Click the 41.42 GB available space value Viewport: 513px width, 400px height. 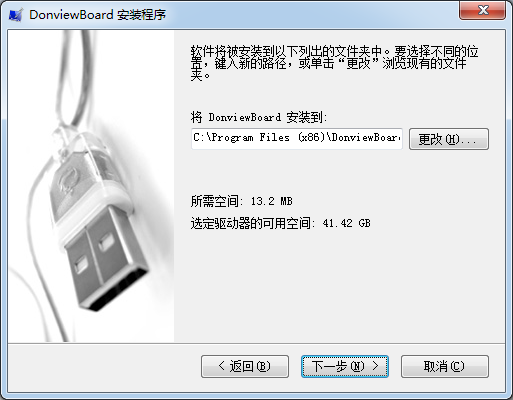[x=346, y=223]
